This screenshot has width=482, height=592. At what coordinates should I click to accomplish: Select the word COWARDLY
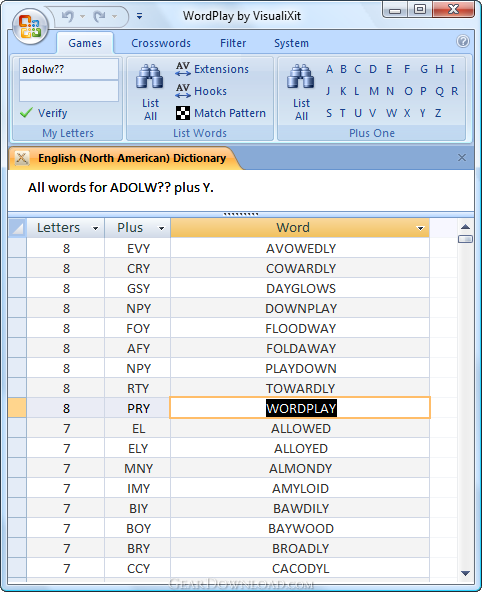[301, 268]
